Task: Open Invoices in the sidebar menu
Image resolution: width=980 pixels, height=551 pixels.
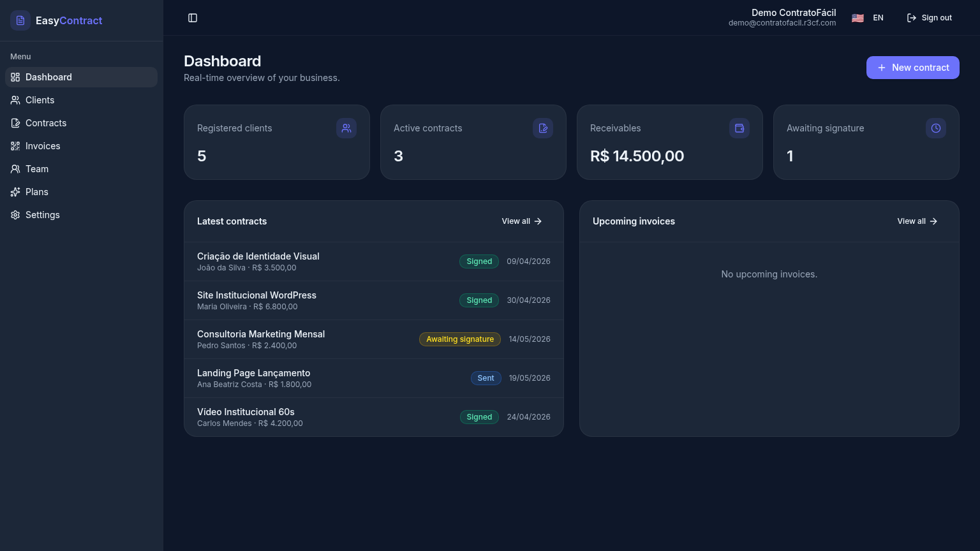Action: (x=81, y=146)
